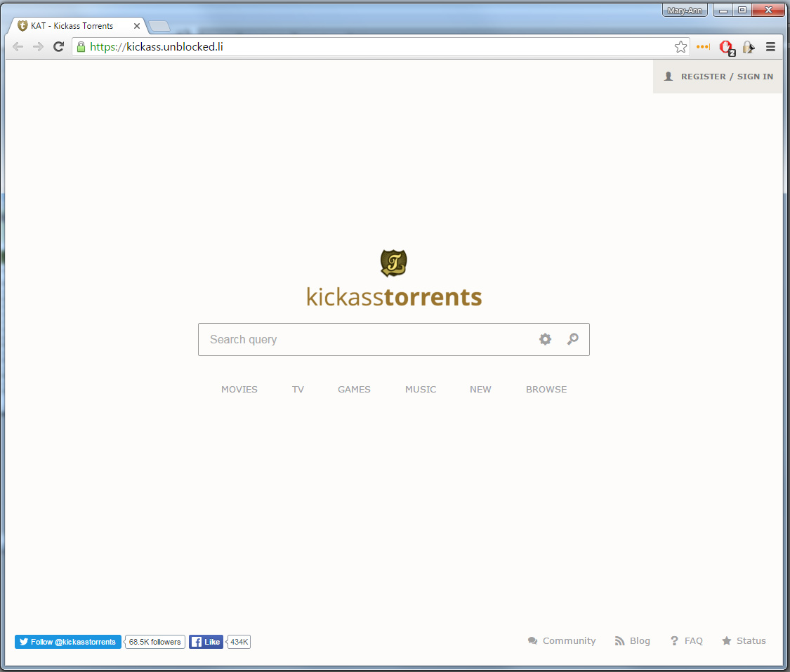Click the green SSL padlock icon
The height and width of the screenshot is (672, 790).
coord(81,47)
